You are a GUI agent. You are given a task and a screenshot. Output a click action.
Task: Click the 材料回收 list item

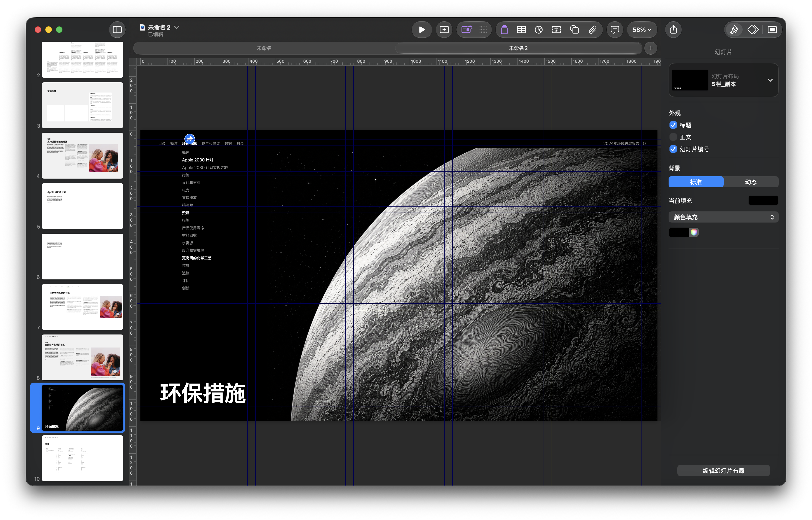189,236
